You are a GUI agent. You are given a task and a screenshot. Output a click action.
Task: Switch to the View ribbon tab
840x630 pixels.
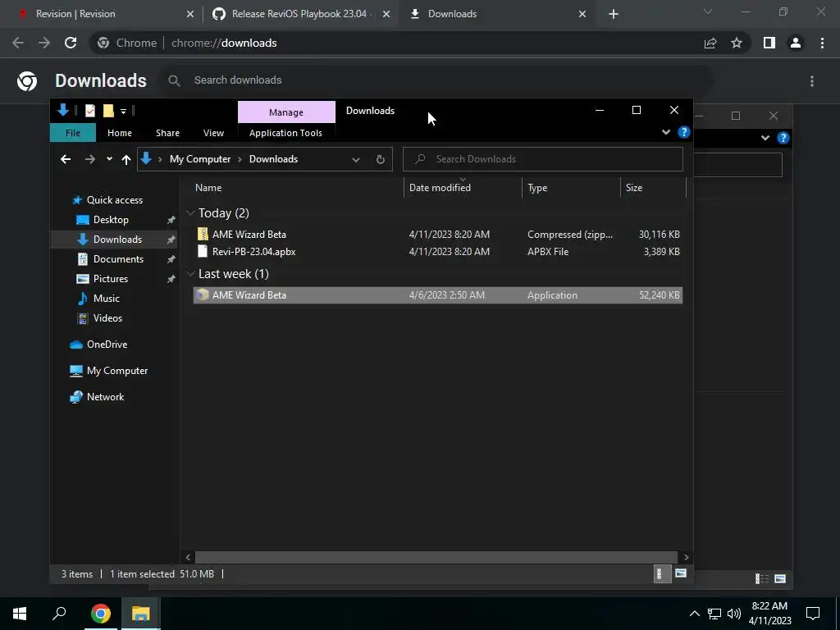[x=213, y=133]
